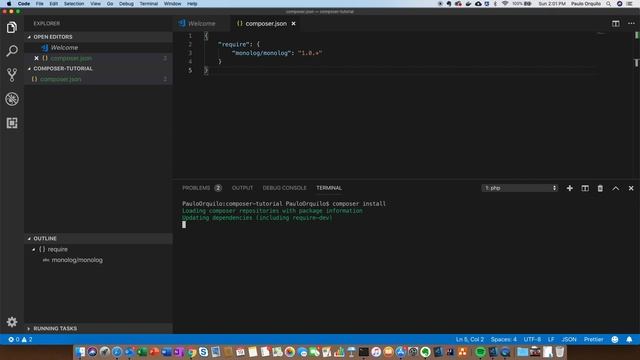
Task: Open Notification Center in menu bar
Action: click(629, 4)
